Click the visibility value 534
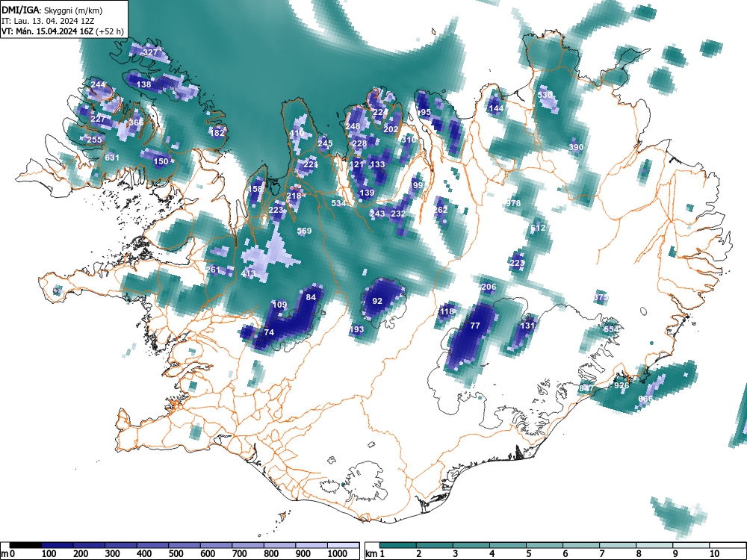 click(x=338, y=203)
